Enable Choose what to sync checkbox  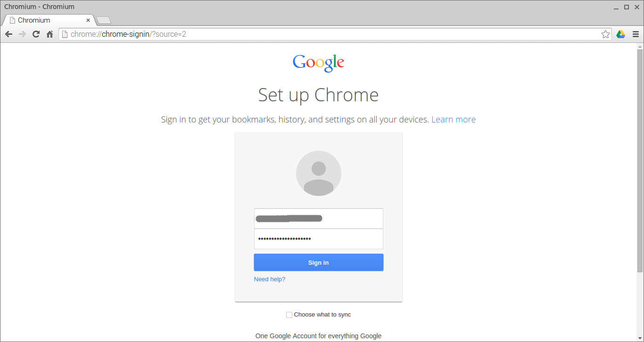click(x=289, y=315)
